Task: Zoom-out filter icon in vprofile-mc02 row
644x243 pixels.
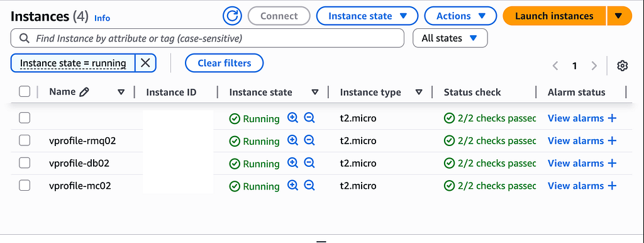Action: click(x=309, y=186)
